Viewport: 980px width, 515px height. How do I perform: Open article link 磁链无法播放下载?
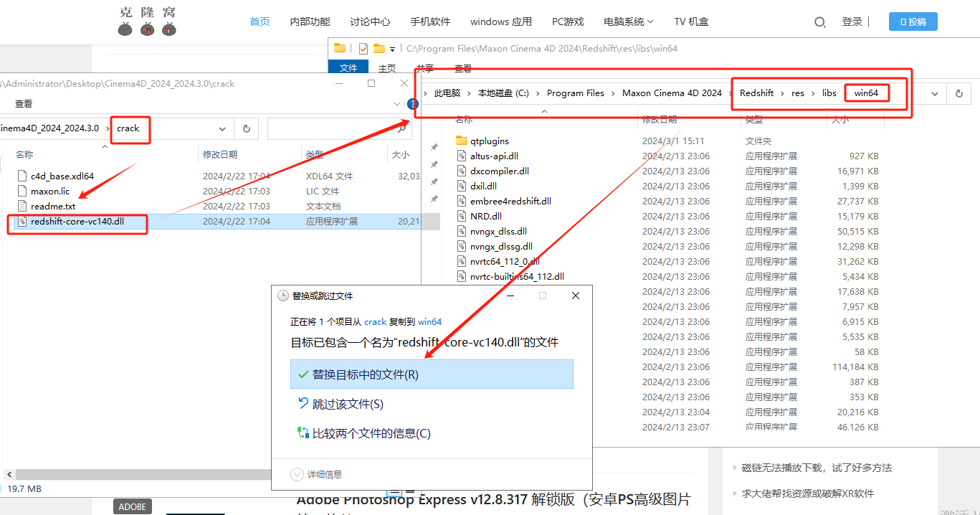(817, 468)
